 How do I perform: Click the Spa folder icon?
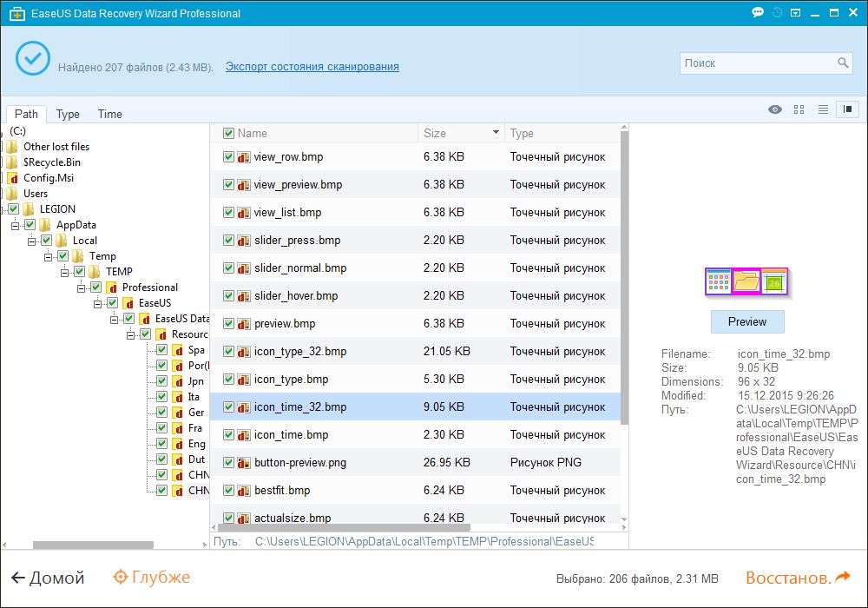point(178,350)
